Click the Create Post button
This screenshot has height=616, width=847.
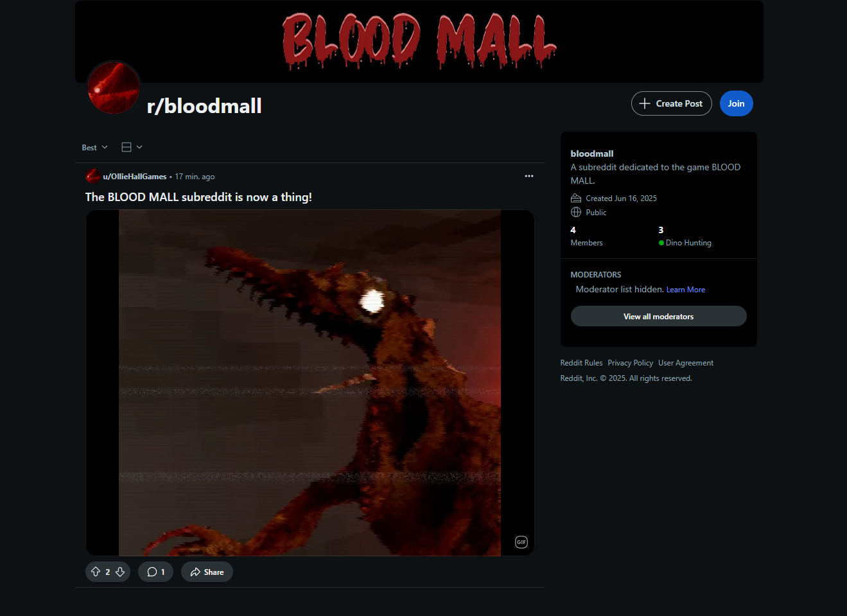[671, 103]
